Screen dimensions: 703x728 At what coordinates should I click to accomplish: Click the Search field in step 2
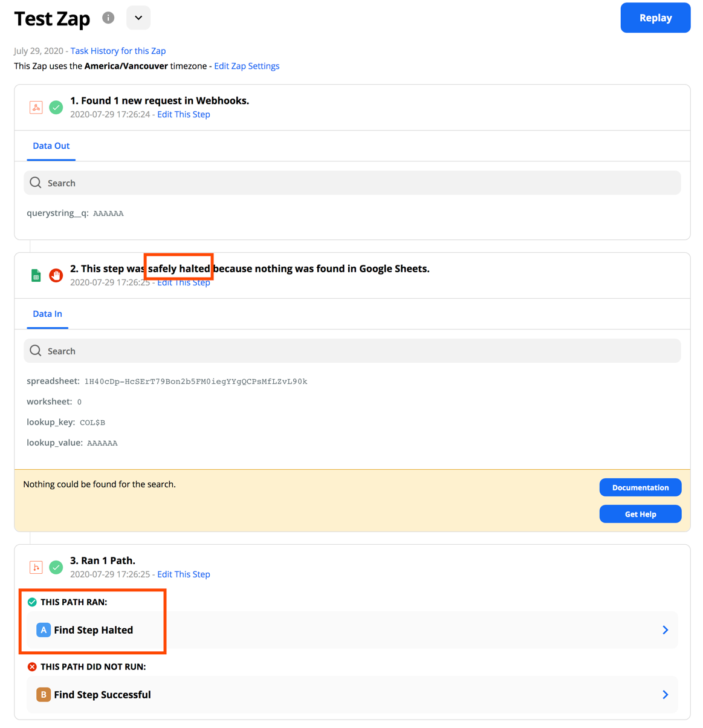point(352,351)
